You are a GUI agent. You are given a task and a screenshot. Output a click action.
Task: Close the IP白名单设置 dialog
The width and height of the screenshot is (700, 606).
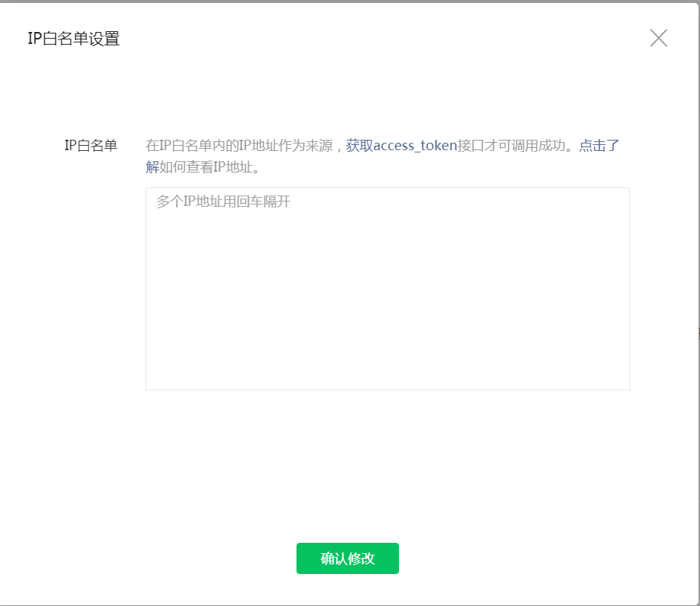(x=658, y=38)
